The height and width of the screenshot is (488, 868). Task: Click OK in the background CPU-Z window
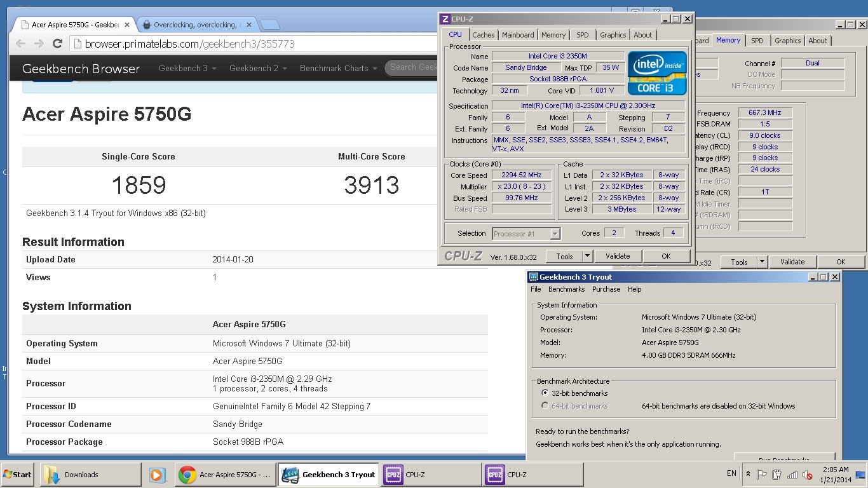point(841,262)
